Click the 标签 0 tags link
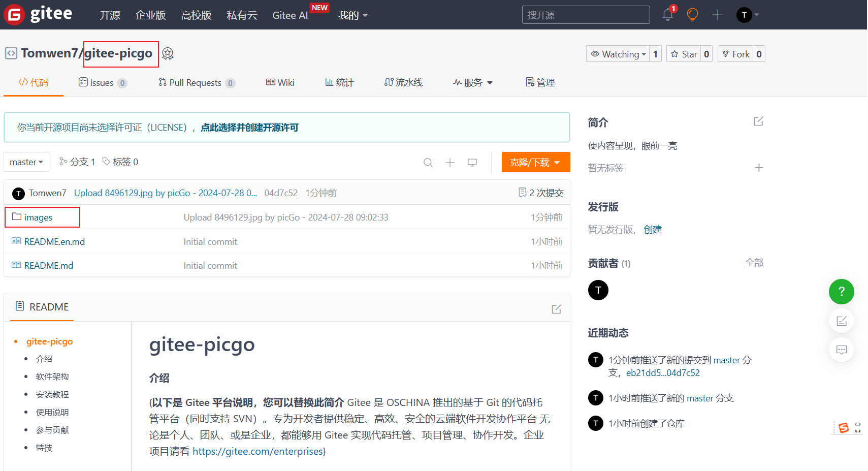This screenshot has width=868, height=471. [120, 162]
